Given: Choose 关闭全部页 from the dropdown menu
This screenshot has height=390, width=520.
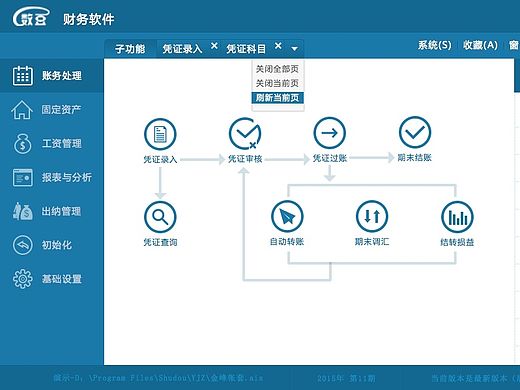Looking at the screenshot, I should [277, 69].
